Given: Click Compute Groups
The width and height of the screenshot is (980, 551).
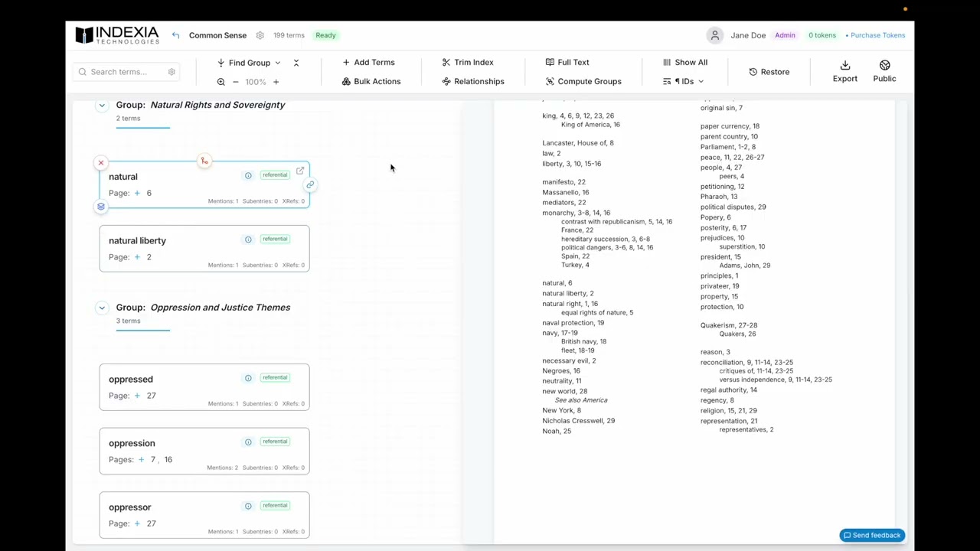Looking at the screenshot, I should pyautogui.click(x=583, y=81).
